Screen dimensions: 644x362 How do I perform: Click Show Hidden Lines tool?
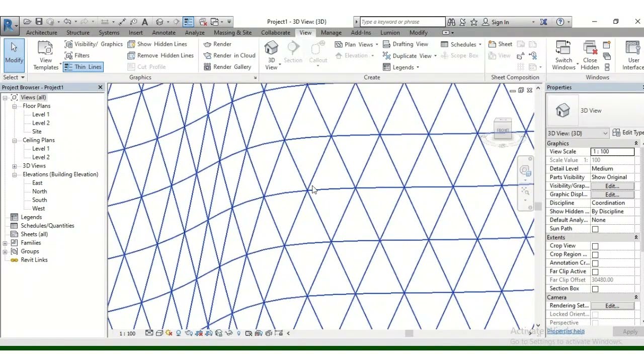[x=157, y=44]
